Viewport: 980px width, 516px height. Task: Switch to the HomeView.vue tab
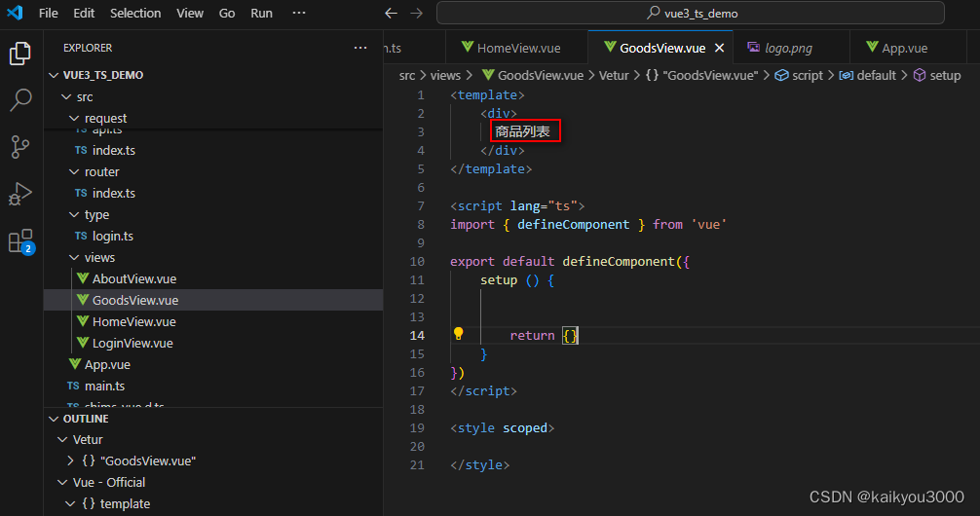(x=517, y=48)
